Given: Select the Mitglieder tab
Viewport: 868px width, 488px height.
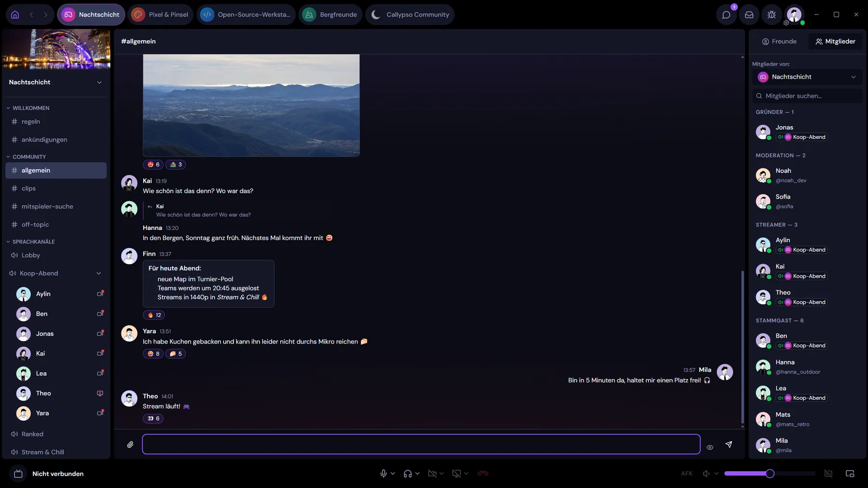Looking at the screenshot, I should [835, 41].
